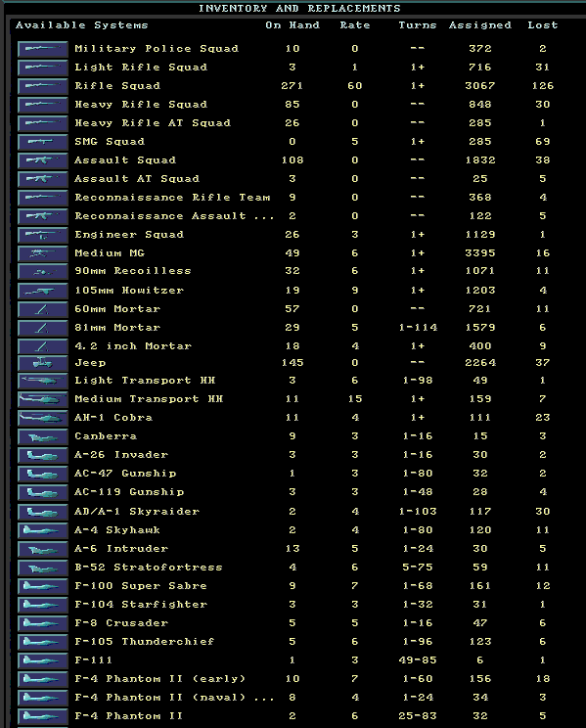Click the F-100 Super Sabre jet icon
Viewport: 586px width, 728px height.
tap(43, 586)
